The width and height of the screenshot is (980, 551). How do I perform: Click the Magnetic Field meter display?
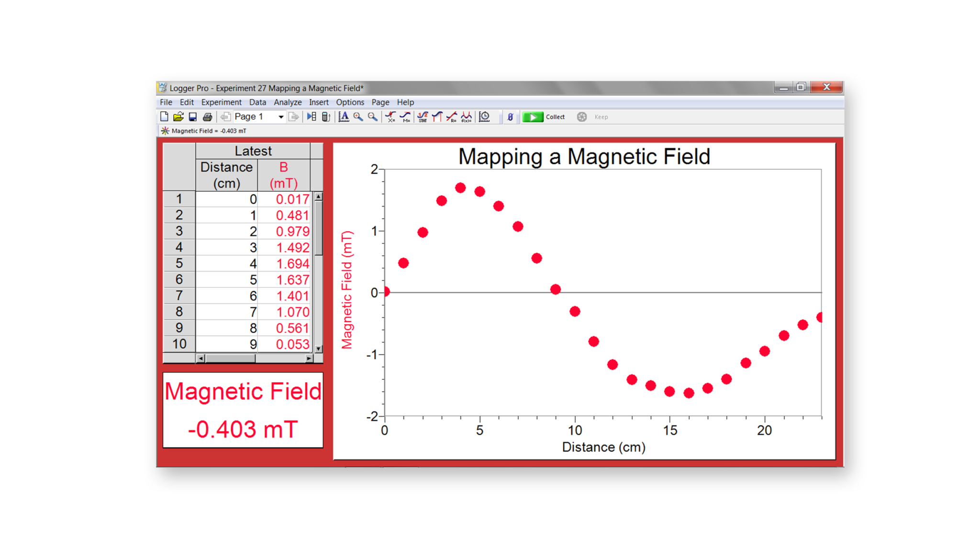point(243,410)
